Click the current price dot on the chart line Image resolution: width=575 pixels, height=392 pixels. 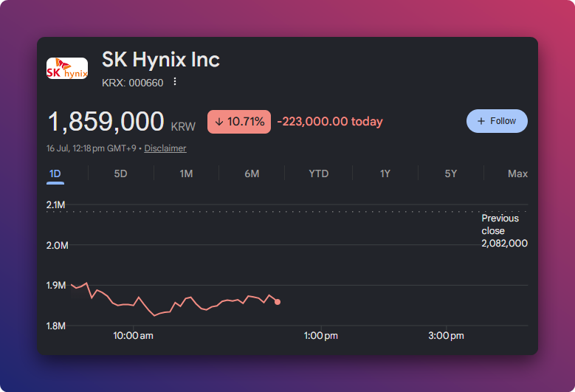click(278, 302)
